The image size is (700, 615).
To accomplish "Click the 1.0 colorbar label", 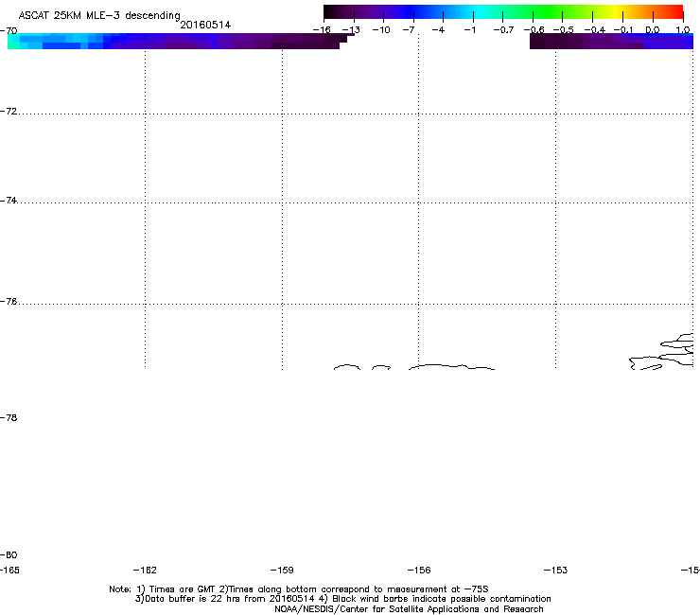I will pyautogui.click(x=683, y=30).
